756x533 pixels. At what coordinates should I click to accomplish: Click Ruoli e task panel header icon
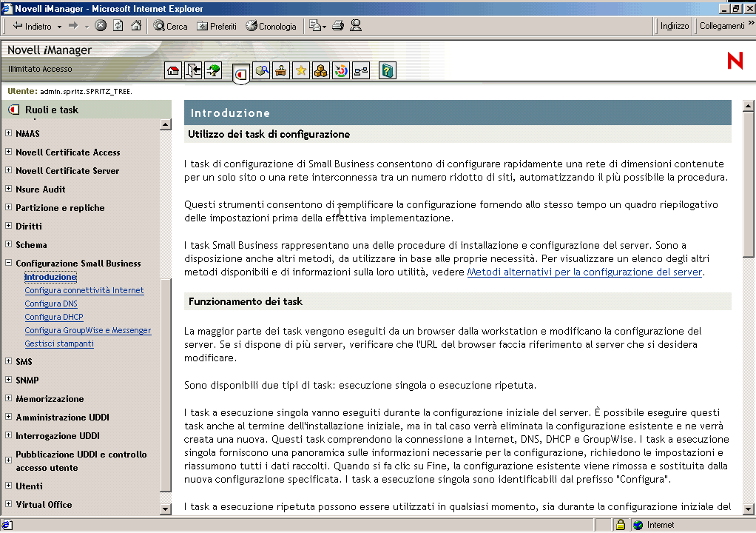(x=13, y=110)
